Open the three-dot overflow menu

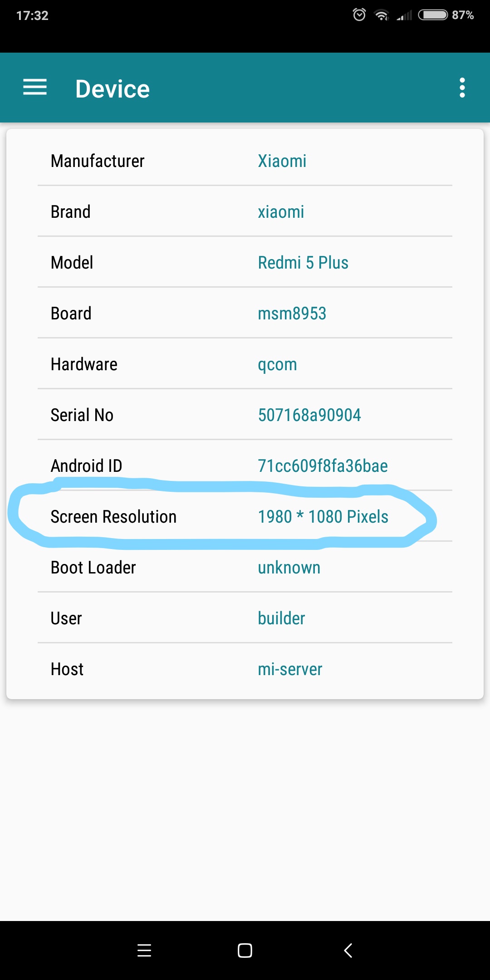tap(462, 88)
